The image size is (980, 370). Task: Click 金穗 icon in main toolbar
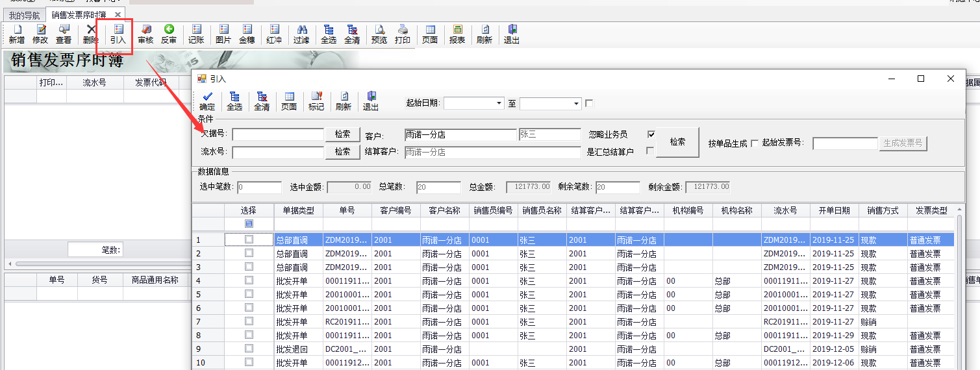(x=247, y=34)
